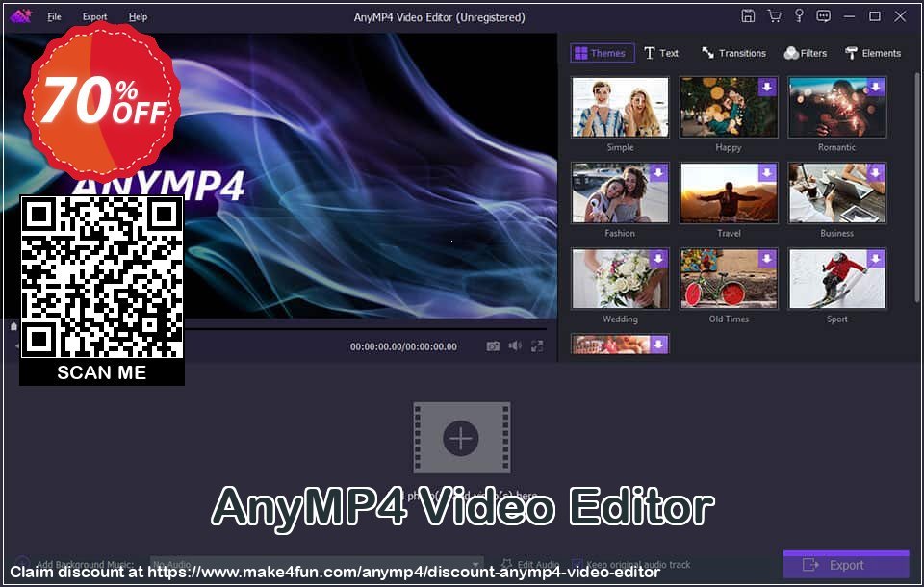Click the timecode 00:00:00.00/00:00:00.00 display
The height and width of the screenshot is (587, 924).
click(403, 346)
